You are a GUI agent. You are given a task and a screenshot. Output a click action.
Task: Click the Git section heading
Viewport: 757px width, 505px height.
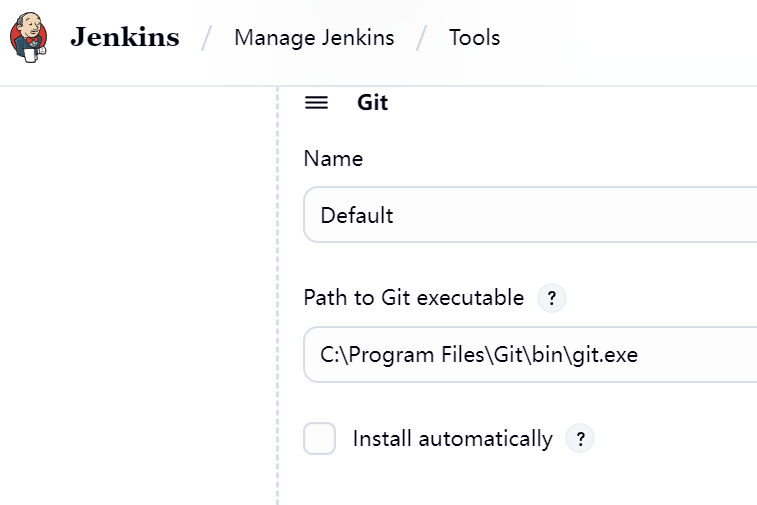[x=372, y=103]
